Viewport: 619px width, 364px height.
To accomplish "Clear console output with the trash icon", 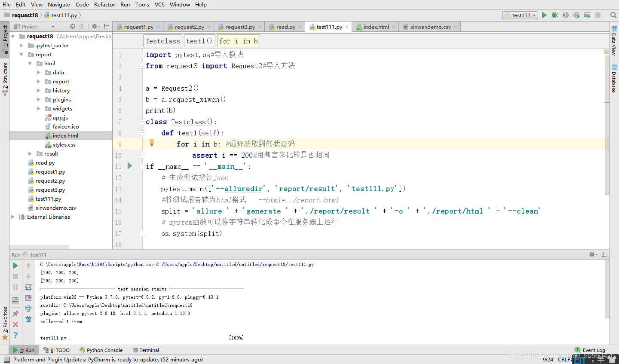I will click(x=28, y=319).
